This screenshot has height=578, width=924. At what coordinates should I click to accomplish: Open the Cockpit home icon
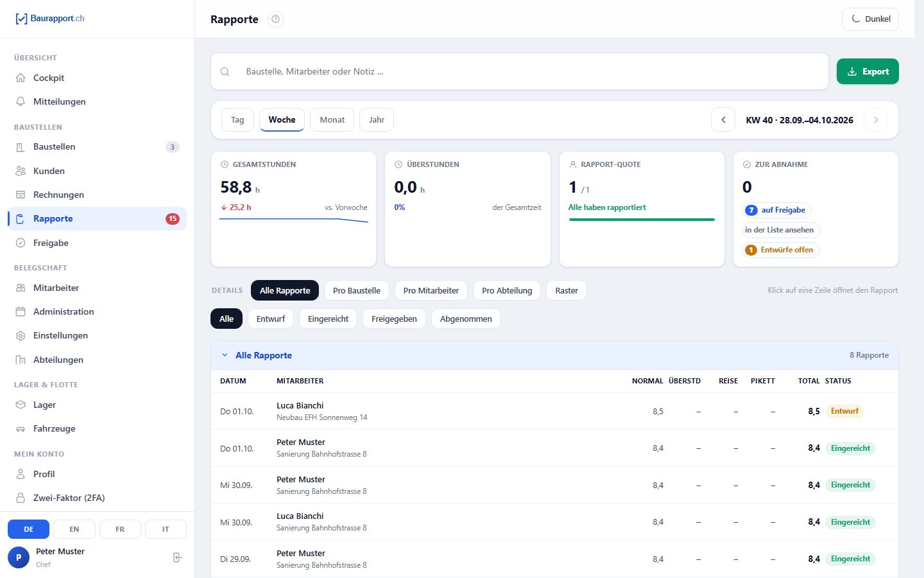21,78
